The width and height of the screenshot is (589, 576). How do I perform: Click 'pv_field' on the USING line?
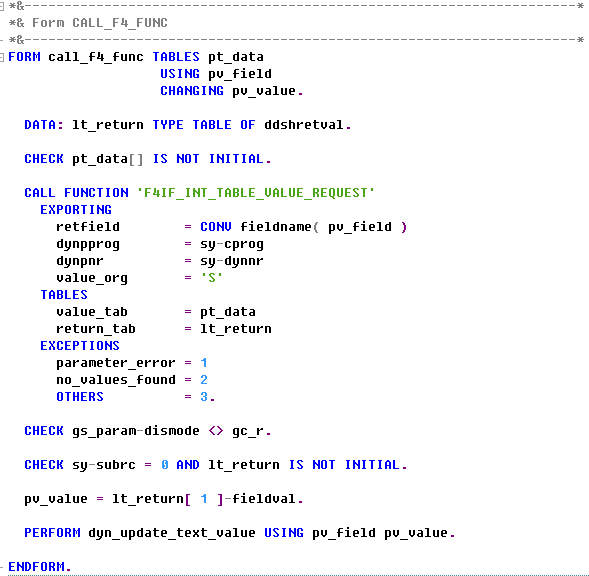(x=240, y=74)
